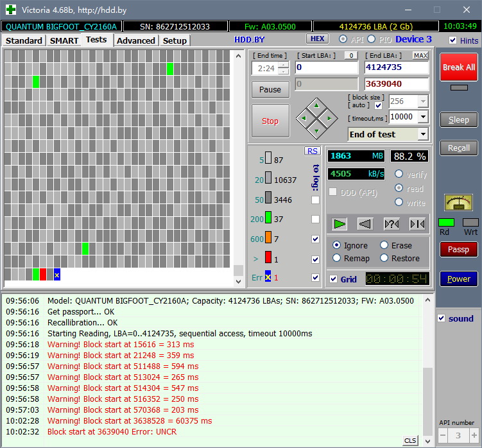Disable the sound checkbox
This screenshot has width=482, height=448.
441,318
